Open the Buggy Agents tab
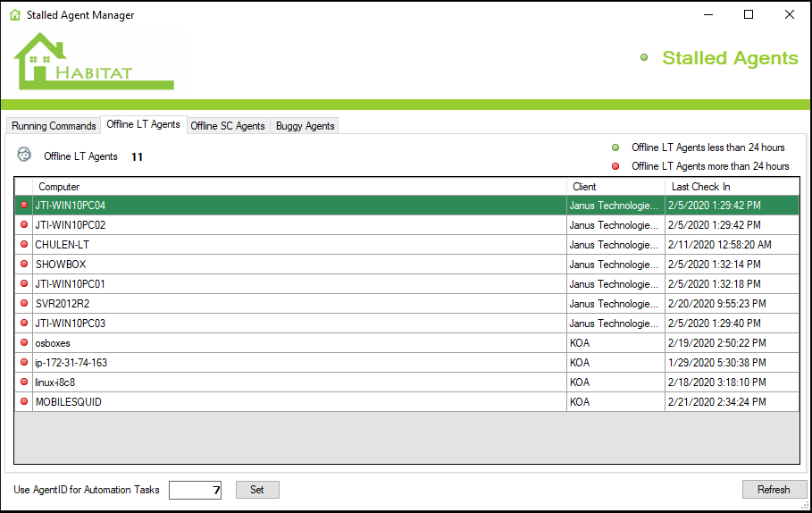Screen dimensions: 812x513 (x=305, y=126)
